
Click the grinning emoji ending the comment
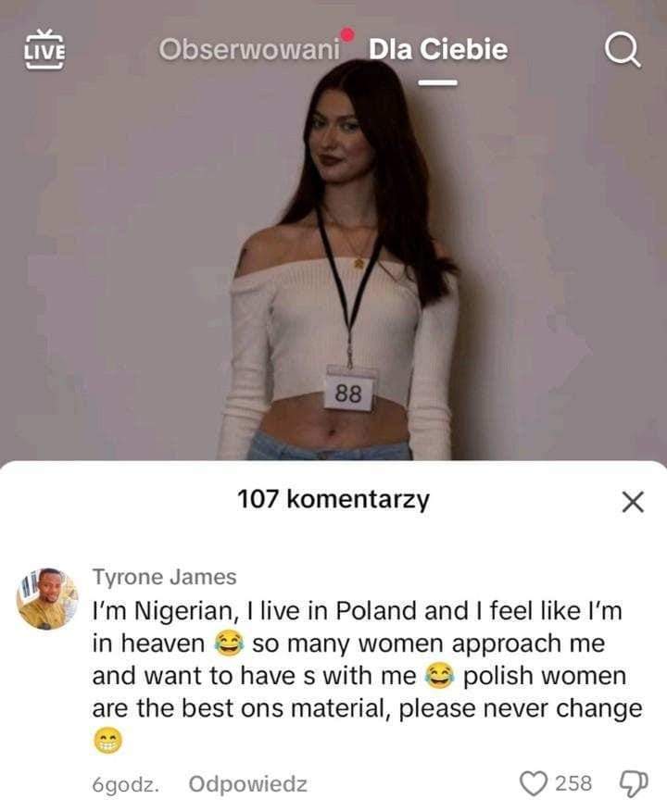click(x=107, y=741)
